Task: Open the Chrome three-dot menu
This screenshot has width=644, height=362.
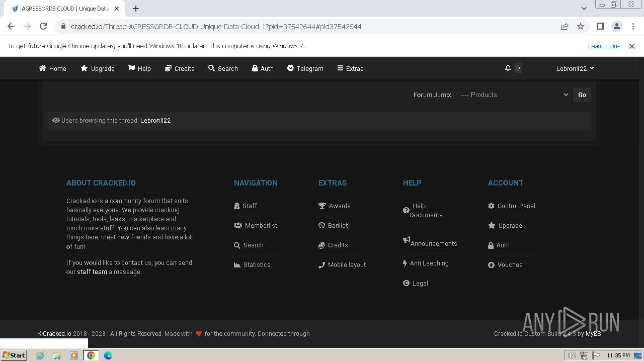Action: [x=633, y=26]
